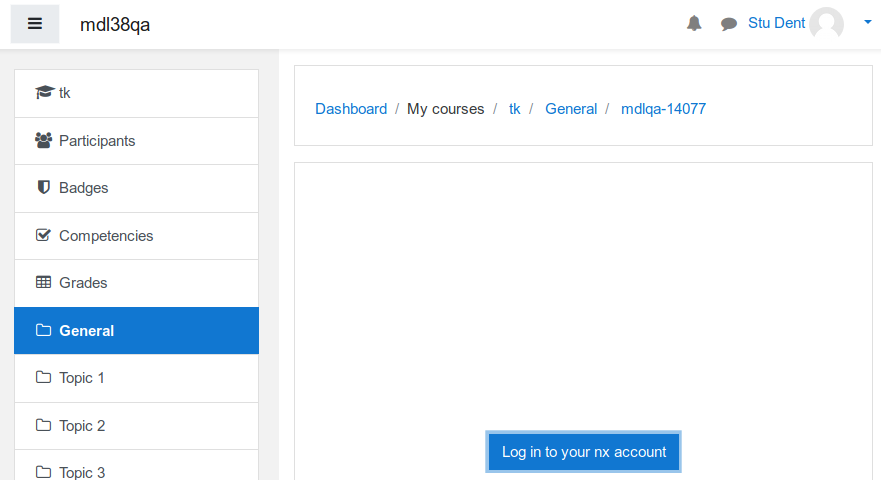Click the graduation cap icon beside tk
This screenshot has height=480, width=881.
[x=44, y=92]
